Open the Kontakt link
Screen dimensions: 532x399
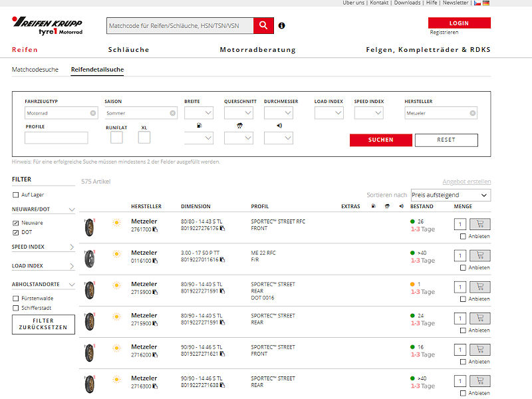click(x=379, y=3)
